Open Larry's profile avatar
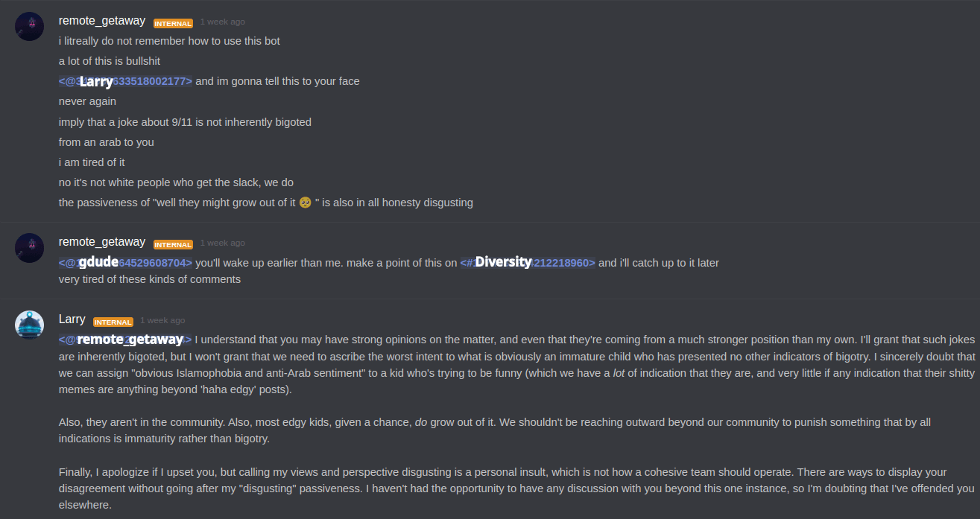Screen dimensions: 980x519 (x=30, y=325)
